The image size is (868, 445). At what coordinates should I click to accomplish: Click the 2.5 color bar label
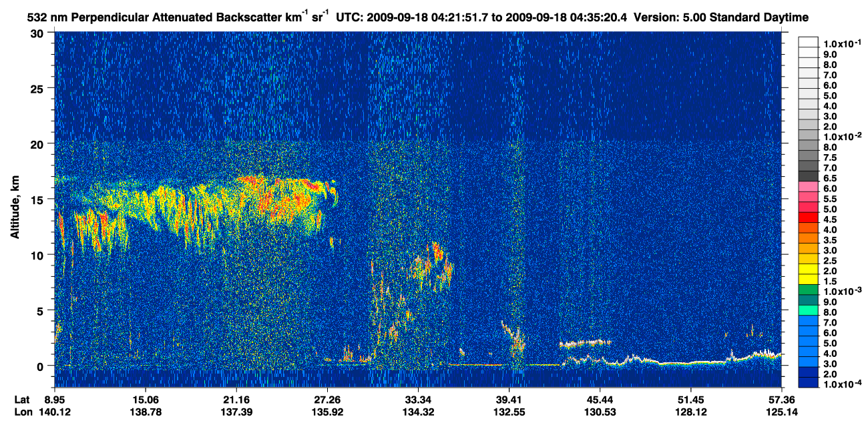tap(830, 261)
